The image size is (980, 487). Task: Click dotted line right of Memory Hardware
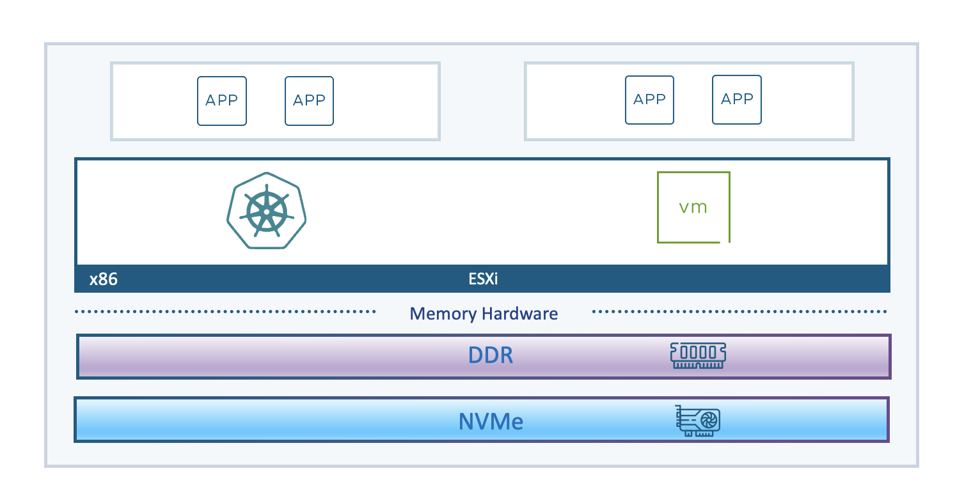click(x=739, y=312)
